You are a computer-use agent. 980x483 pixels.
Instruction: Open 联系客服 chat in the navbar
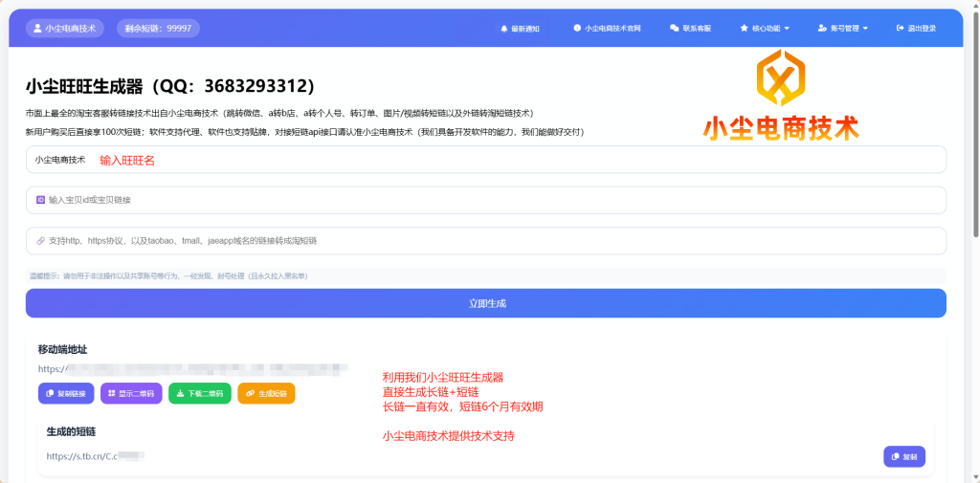coord(690,29)
